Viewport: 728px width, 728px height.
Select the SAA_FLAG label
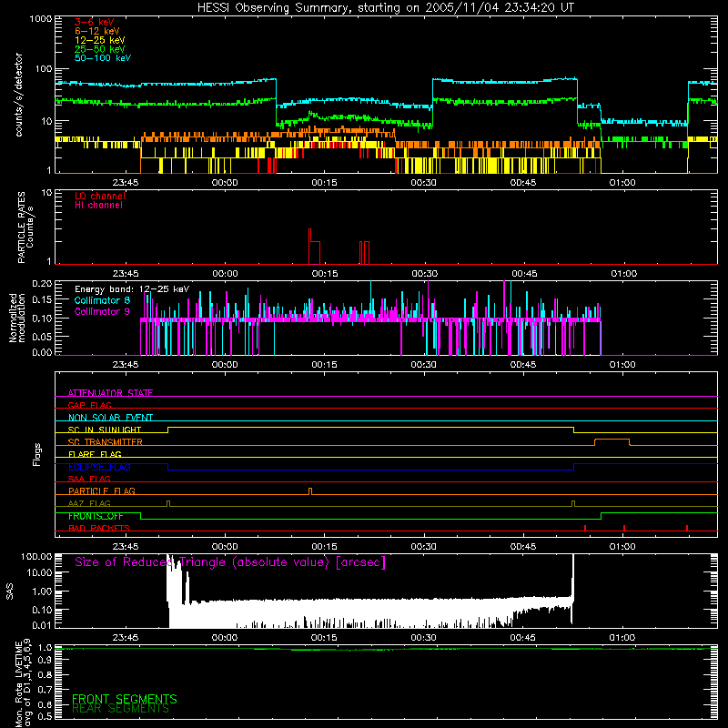[89, 479]
